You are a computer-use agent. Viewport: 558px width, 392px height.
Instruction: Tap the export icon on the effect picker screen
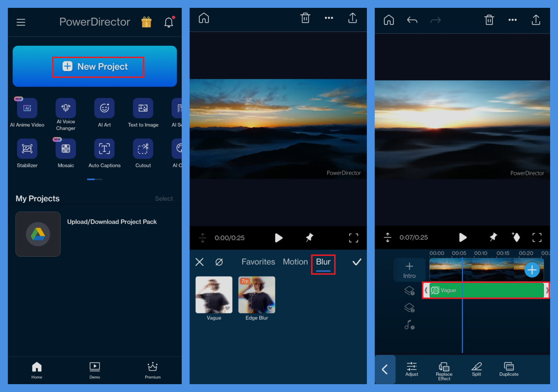[x=352, y=18]
